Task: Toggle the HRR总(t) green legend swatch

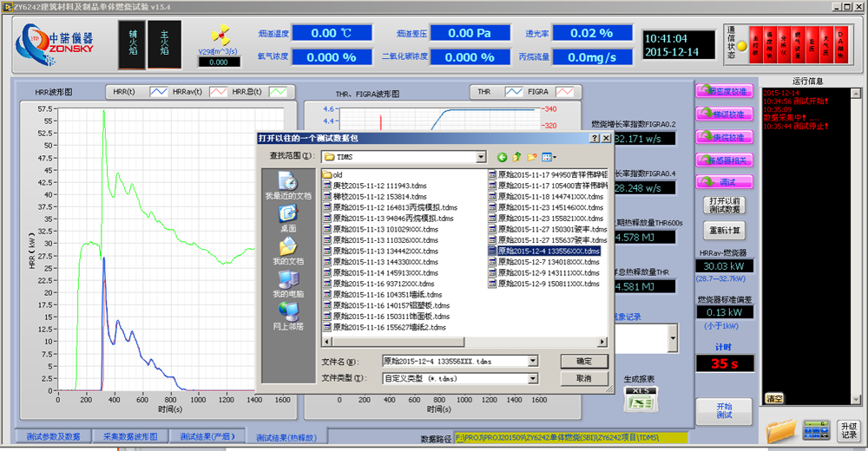Action: tap(279, 92)
